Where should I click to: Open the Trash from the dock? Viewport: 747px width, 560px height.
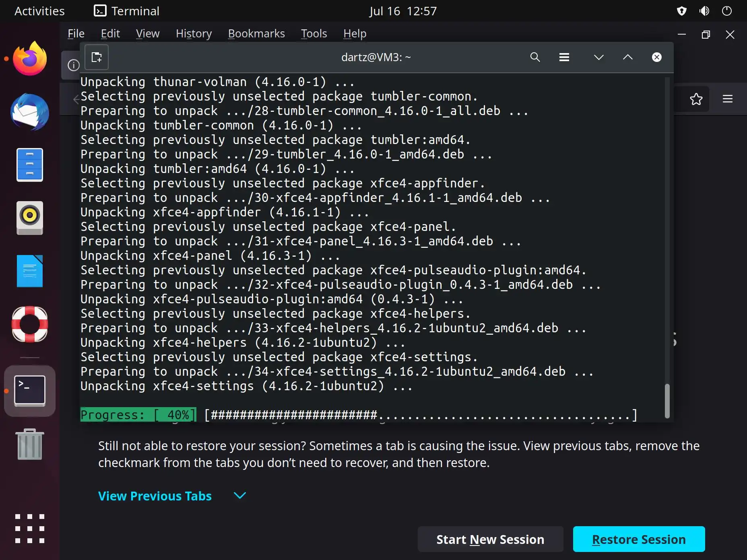[30, 444]
